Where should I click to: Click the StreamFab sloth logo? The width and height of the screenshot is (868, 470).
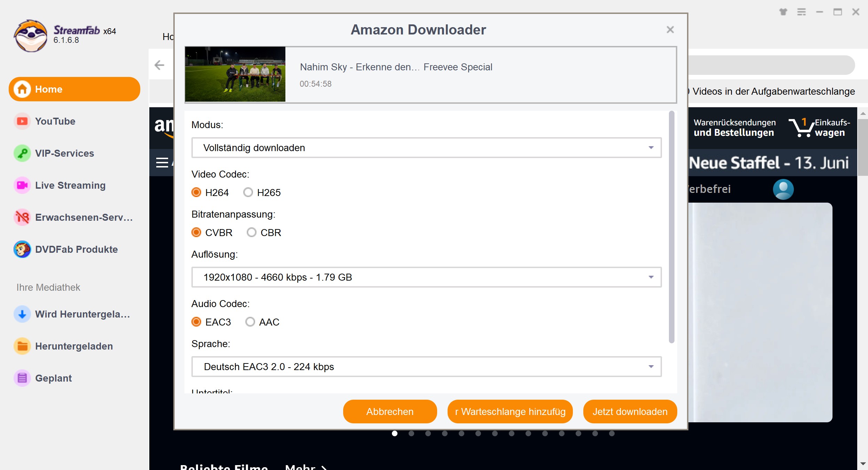(x=31, y=36)
